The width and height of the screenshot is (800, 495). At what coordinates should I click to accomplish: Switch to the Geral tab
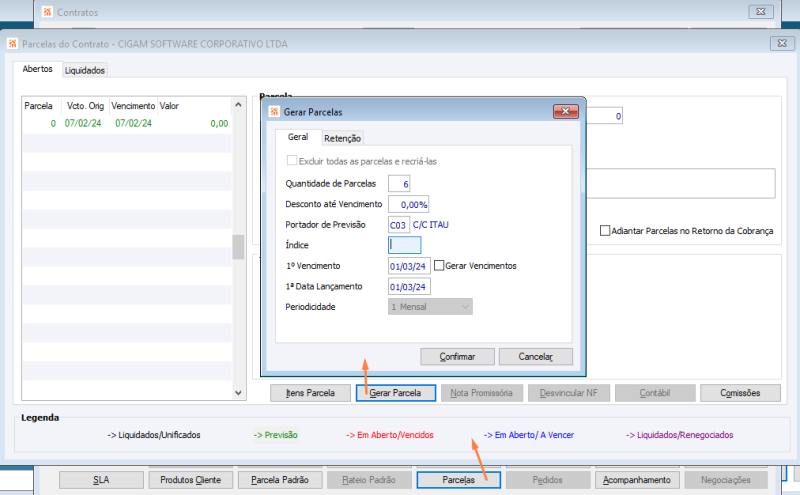(x=298, y=137)
